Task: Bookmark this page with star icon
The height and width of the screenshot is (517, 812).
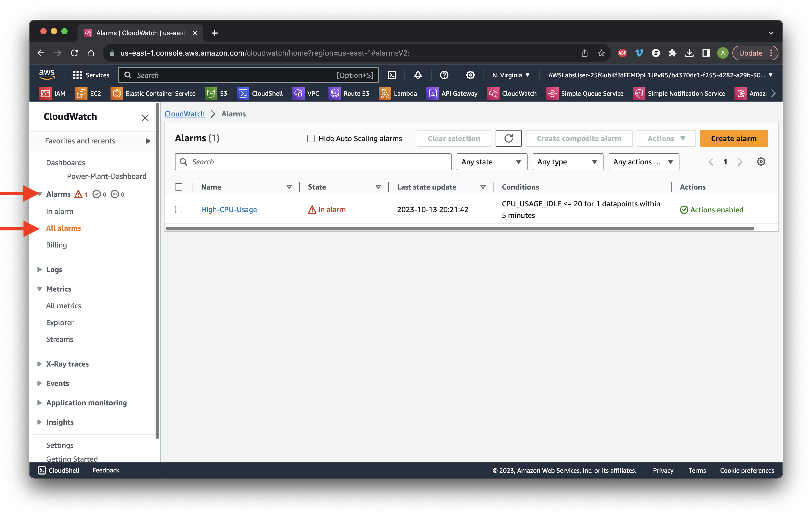Action: 601,53
